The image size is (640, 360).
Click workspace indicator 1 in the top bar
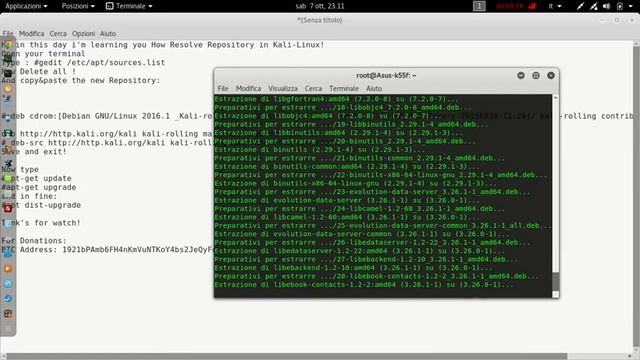(479, 6)
